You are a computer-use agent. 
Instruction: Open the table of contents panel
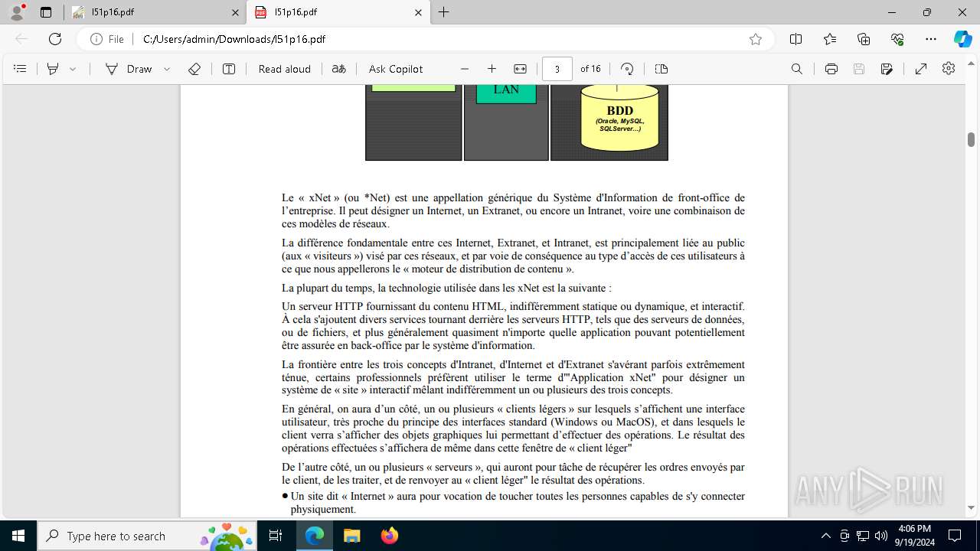tap(21, 69)
